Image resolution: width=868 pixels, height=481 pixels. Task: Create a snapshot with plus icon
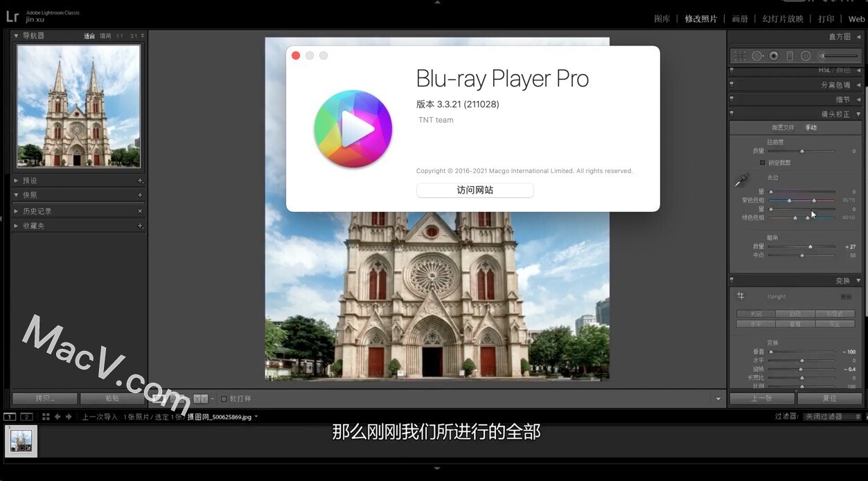140,195
